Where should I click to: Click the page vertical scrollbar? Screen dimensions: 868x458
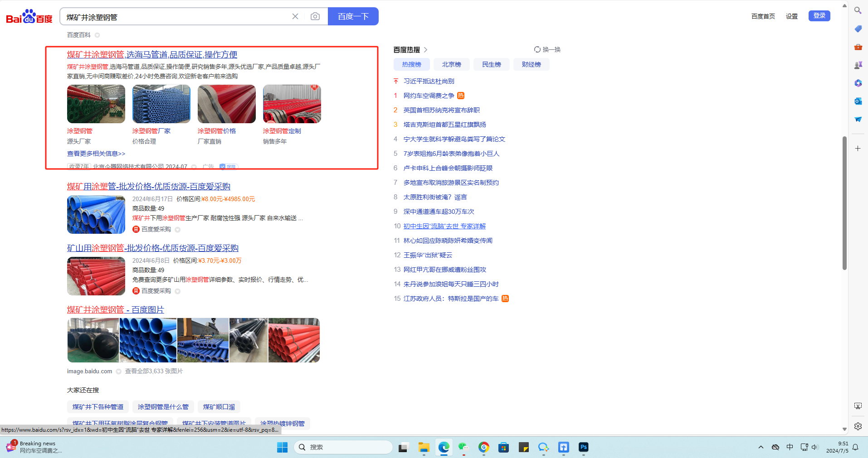click(x=844, y=203)
